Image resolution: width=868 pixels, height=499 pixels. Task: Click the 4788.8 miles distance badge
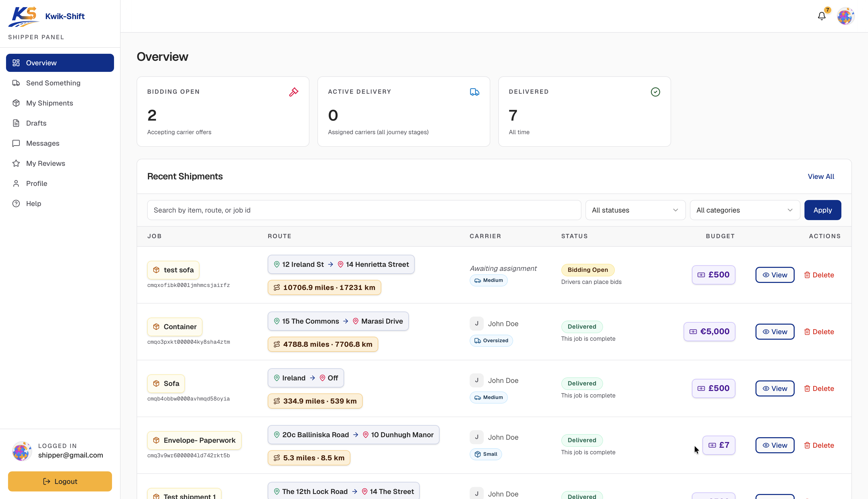pos(323,344)
